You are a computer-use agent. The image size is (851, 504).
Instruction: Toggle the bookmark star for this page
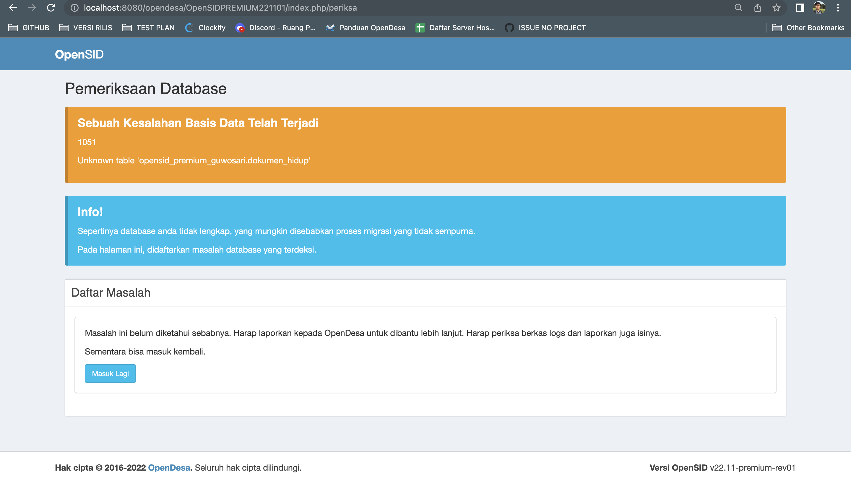(x=777, y=7)
